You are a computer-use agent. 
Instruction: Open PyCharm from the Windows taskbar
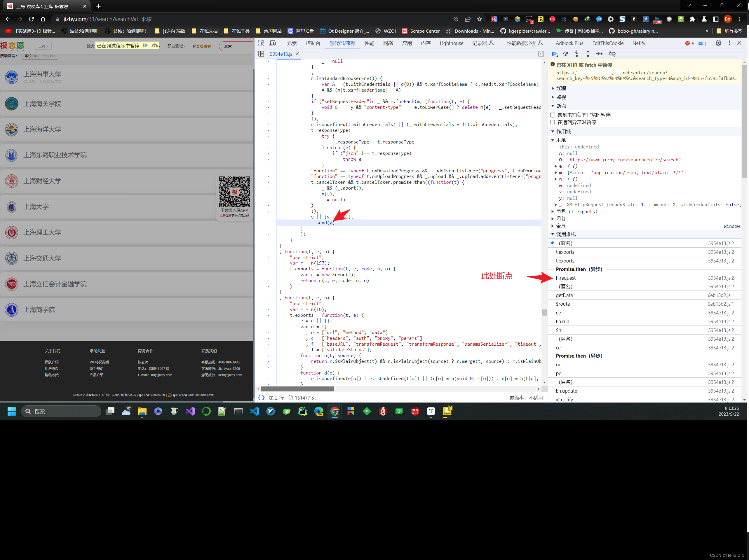(x=302, y=412)
